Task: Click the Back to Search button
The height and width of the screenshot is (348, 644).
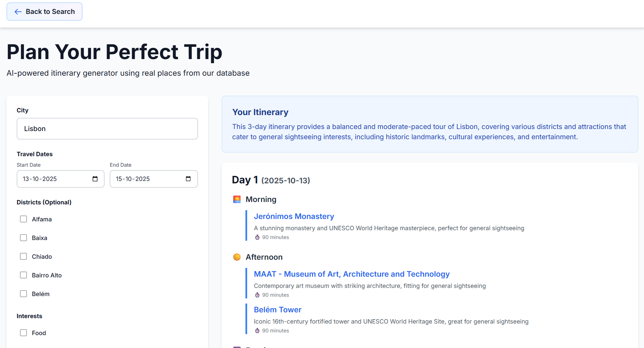Action: [44, 12]
